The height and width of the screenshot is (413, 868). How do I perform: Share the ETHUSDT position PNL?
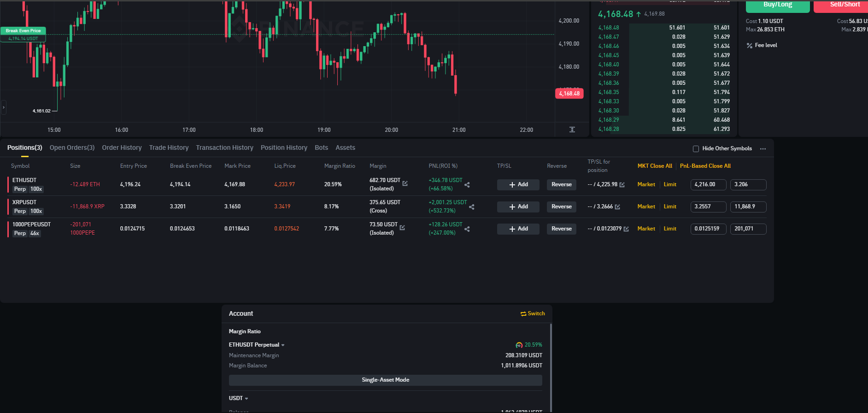click(467, 185)
